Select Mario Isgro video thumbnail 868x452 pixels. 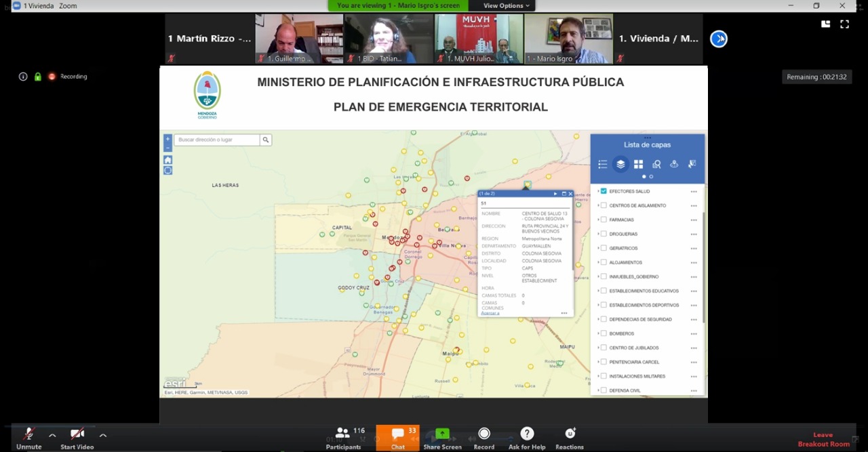(568, 39)
